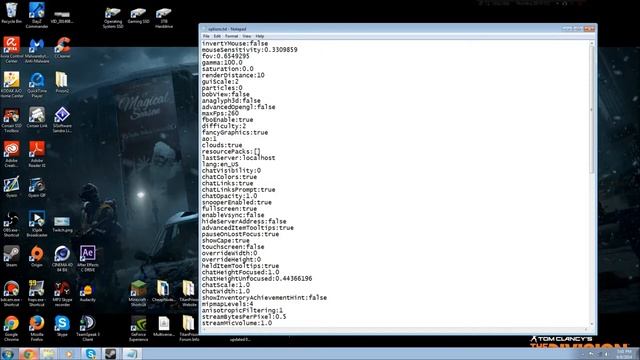Open the Operating System SSD drive shortcut
Image resolution: width=640 pixels, height=360 pixels.
click(x=113, y=18)
